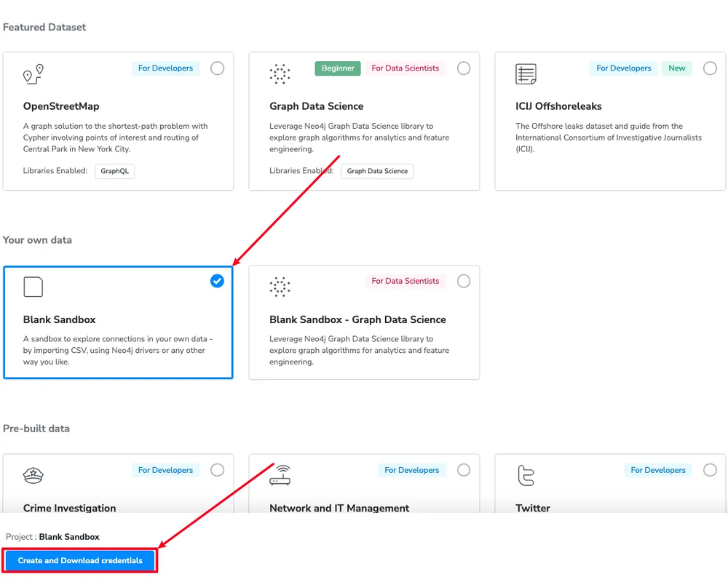The image size is (728, 585).
Task: Click the Blank Sandbox page icon
Action: pos(33,287)
